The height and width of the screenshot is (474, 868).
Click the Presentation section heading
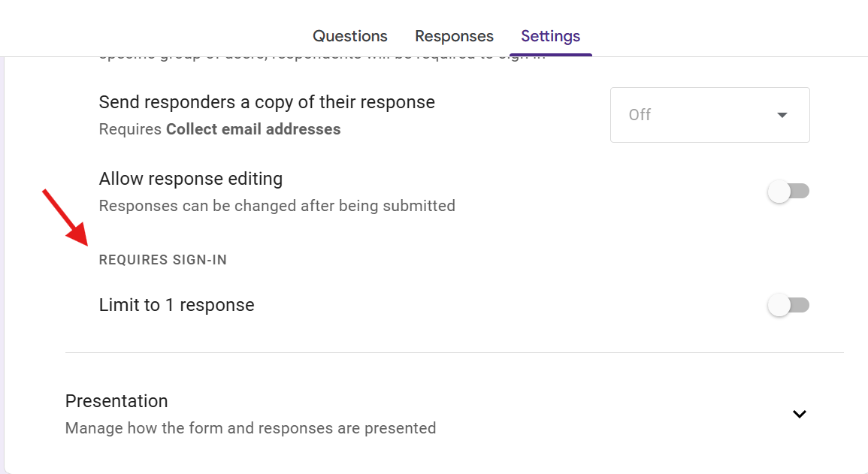116,401
